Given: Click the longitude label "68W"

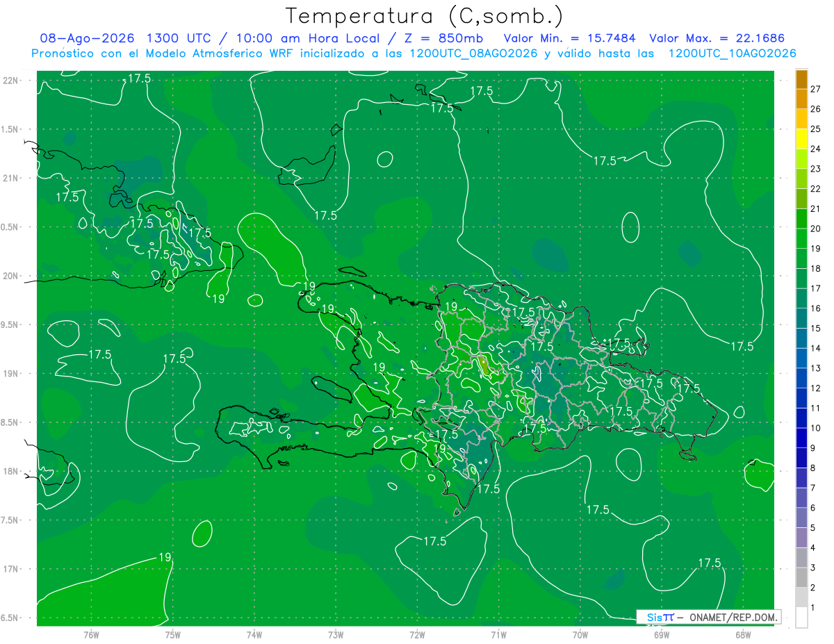Looking at the screenshot, I should click(742, 634).
